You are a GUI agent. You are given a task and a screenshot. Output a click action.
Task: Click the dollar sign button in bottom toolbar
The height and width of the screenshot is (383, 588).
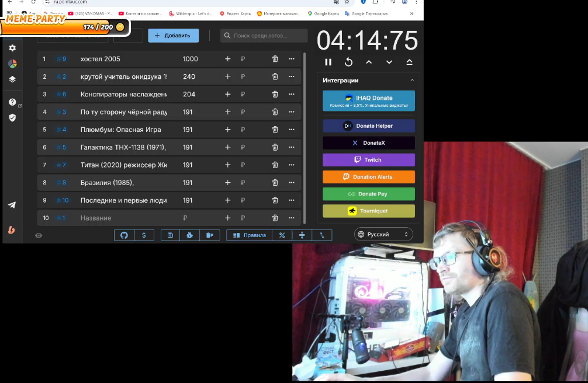coord(144,235)
